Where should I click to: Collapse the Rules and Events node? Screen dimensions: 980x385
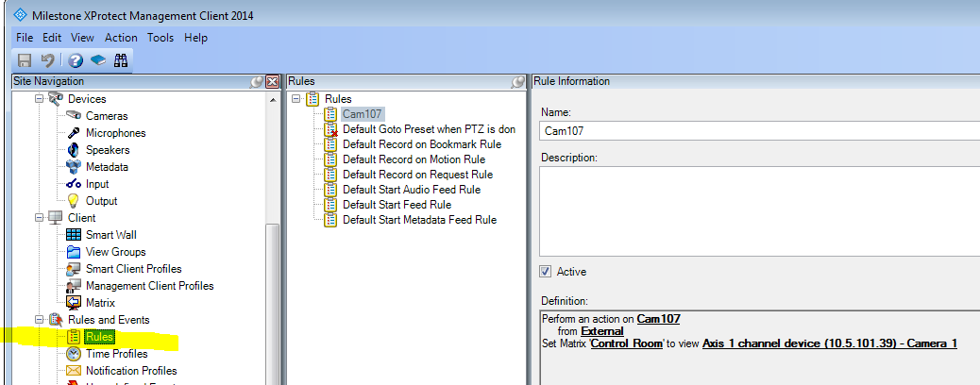click(39, 320)
